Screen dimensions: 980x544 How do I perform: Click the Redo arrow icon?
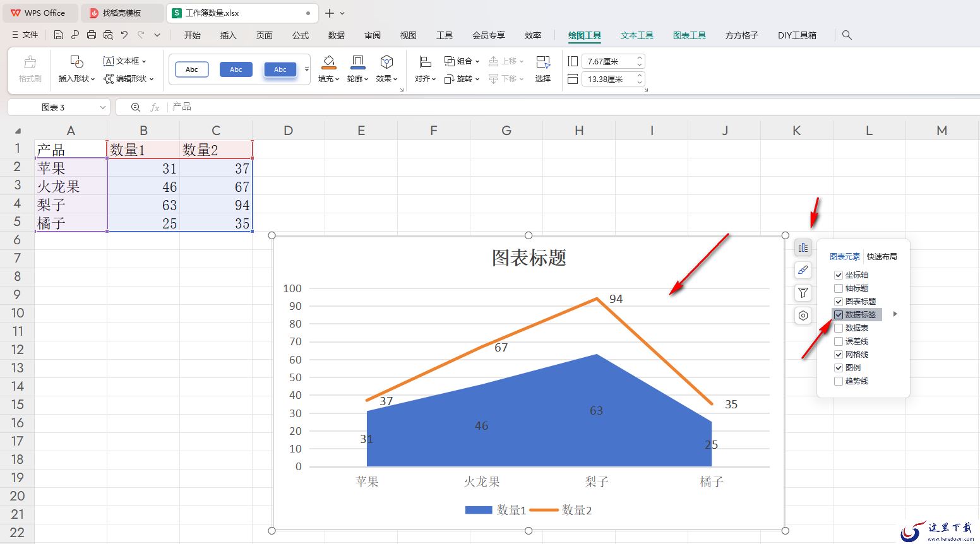point(141,35)
